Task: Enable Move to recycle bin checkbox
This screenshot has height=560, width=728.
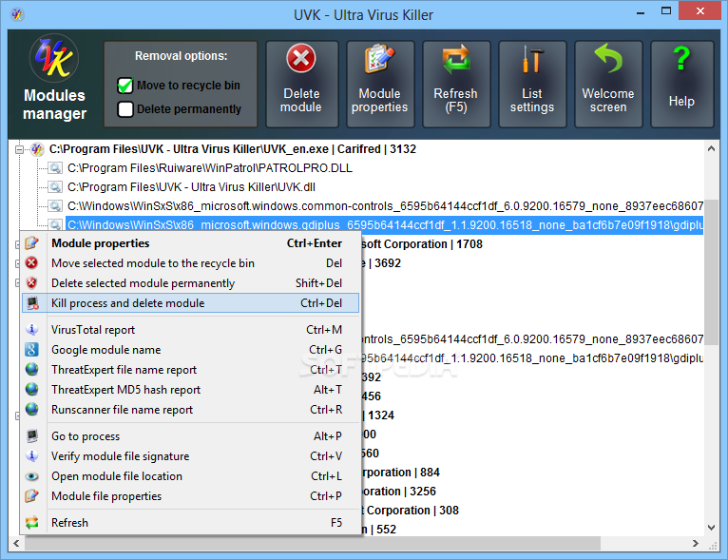Action: pyautogui.click(x=125, y=86)
